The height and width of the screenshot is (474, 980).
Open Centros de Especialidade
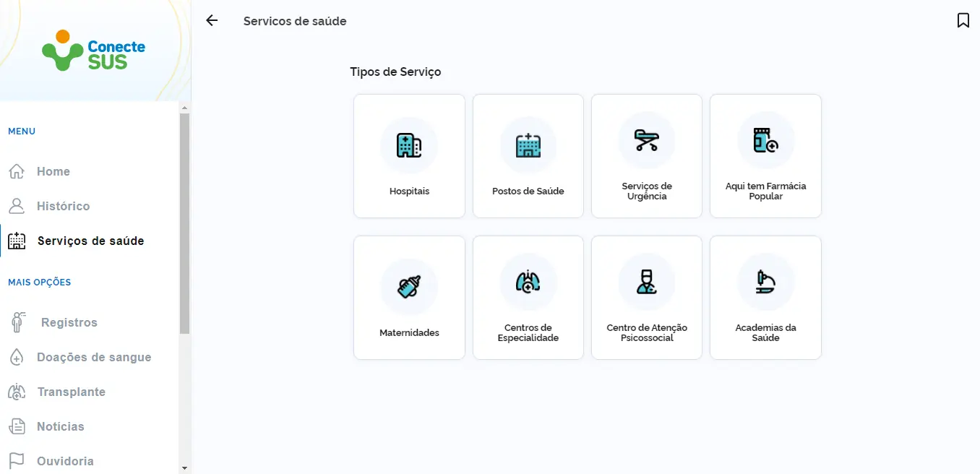coord(528,282)
